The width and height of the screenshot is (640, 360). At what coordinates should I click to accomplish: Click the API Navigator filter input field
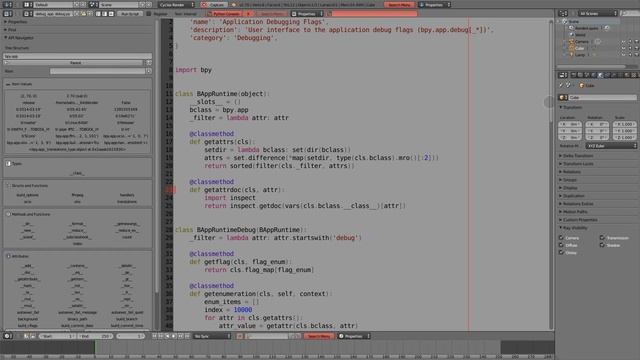point(97,71)
